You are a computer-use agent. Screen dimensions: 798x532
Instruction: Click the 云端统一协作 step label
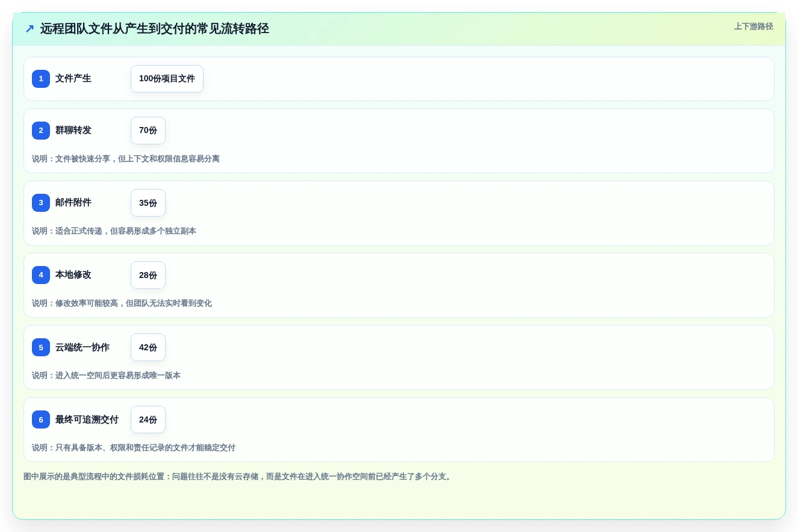coord(83,347)
